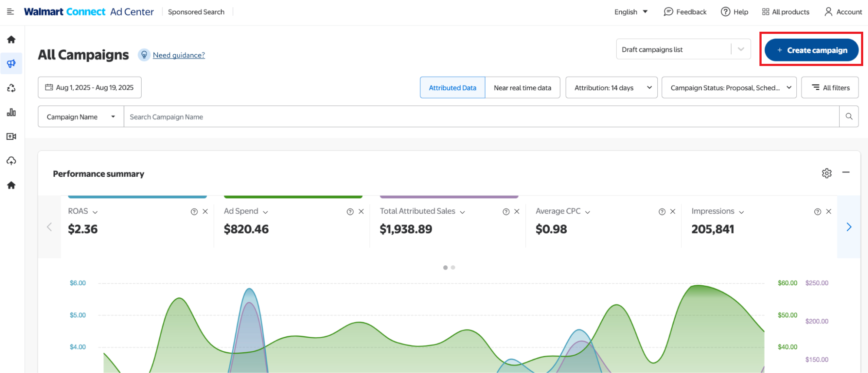Open the hamburger navigation menu

[x=10, y=12]
